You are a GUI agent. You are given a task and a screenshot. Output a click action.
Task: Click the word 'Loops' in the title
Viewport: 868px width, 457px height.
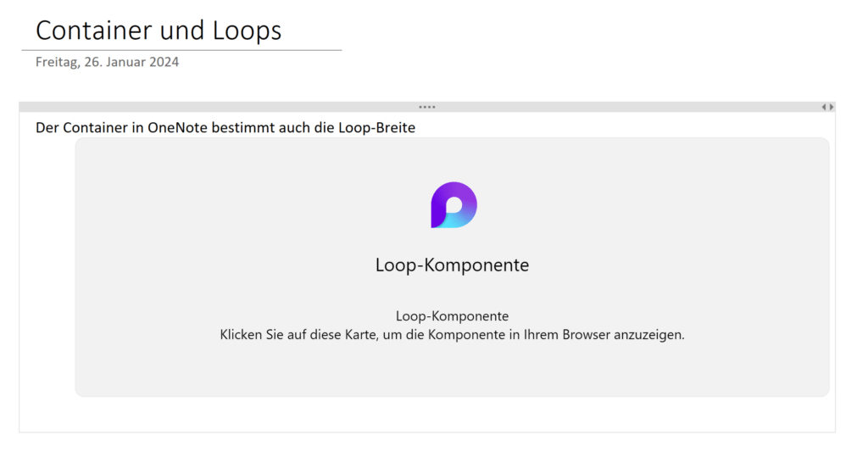click(x=248, y=31)
